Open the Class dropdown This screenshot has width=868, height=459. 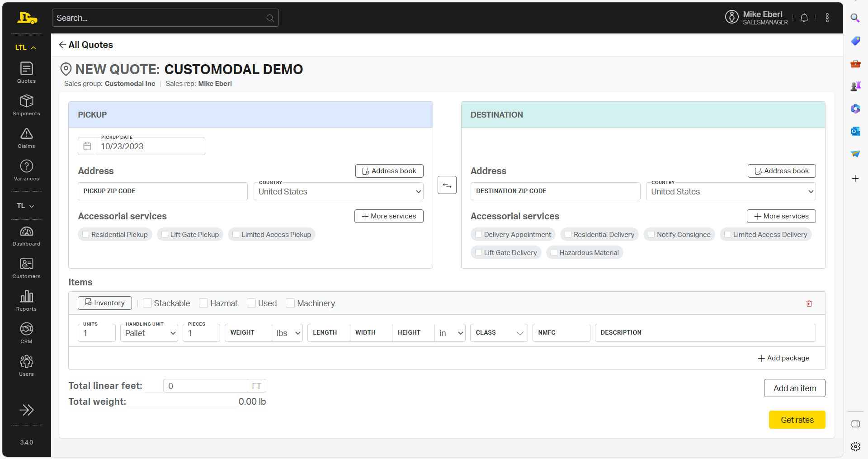499,333
